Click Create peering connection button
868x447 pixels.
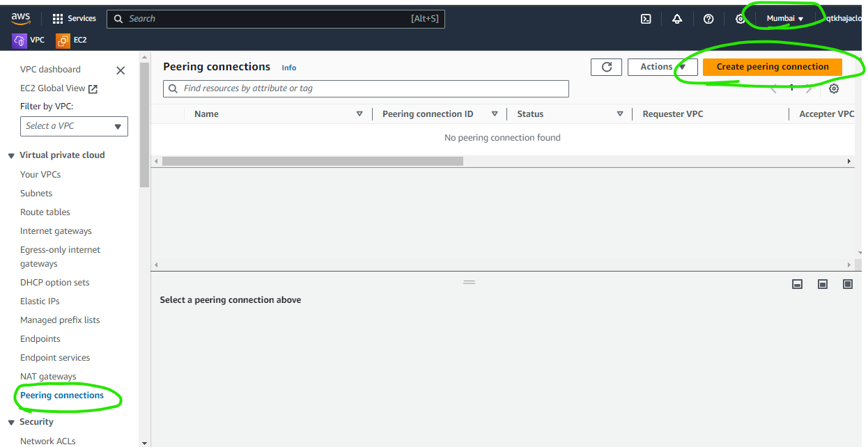[773, 67]
